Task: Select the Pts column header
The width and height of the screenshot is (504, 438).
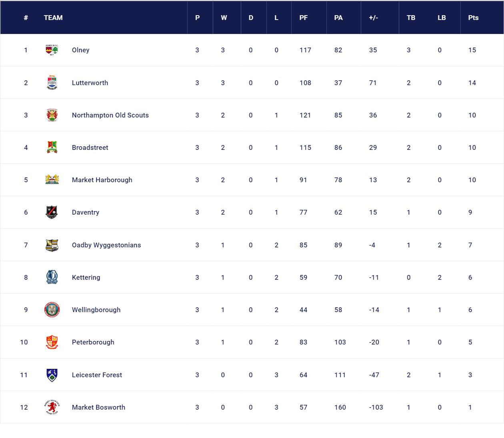Action: click(473, 18)
